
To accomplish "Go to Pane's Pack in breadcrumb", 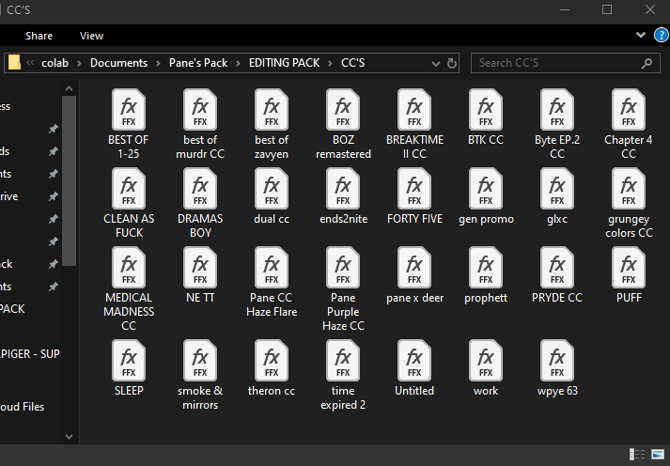I will click(x=198, y=63).
